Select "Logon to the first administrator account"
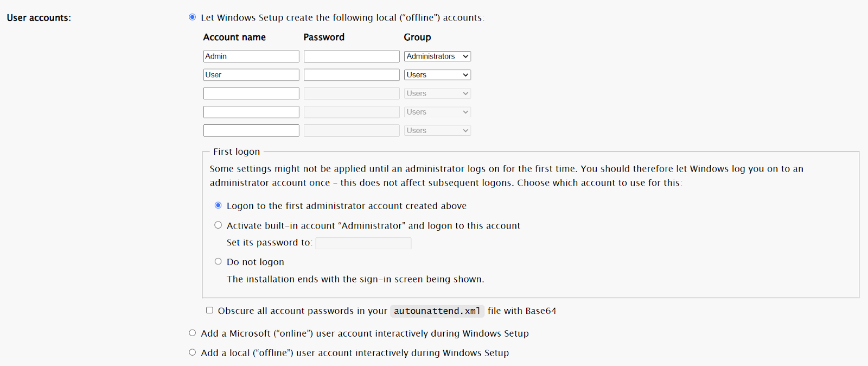This screenshot has width=868, height=366. 218,205
